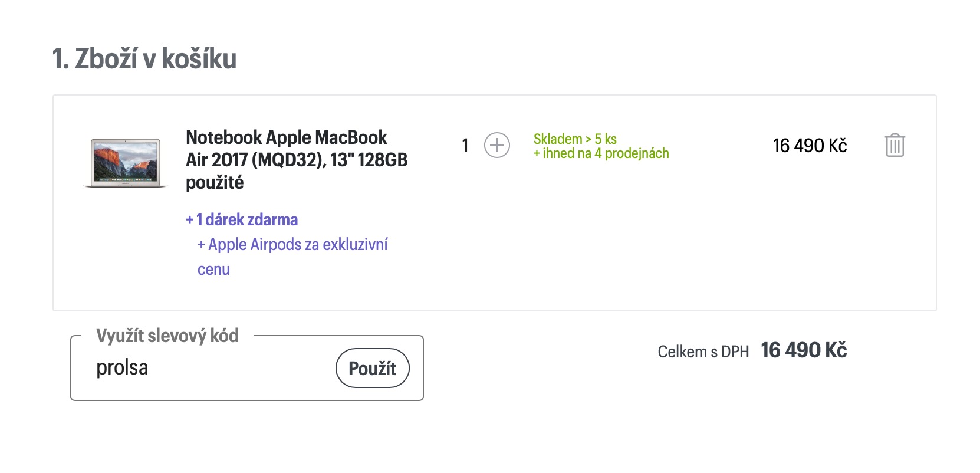Click the item price '16 490 Kč'
980x473 pixels.
point(810,146)
